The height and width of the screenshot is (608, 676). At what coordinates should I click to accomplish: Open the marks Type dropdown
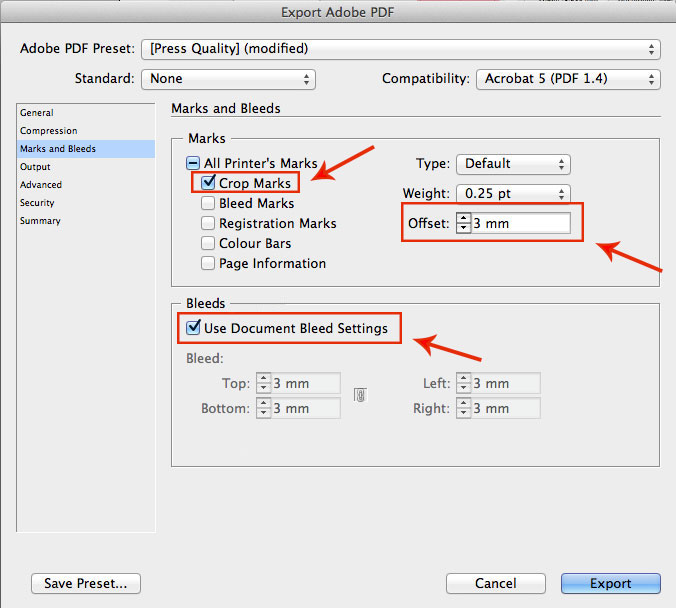point(513,164)
